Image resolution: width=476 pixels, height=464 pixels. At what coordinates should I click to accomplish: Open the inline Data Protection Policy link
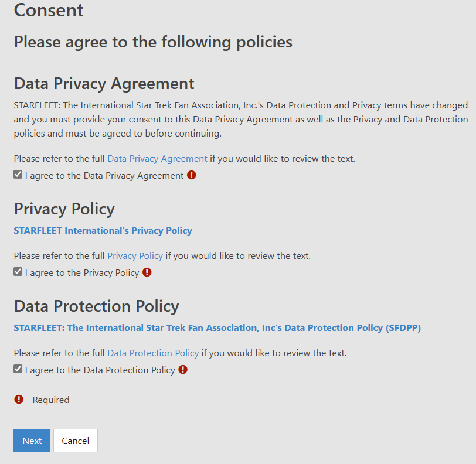point(153,353)
